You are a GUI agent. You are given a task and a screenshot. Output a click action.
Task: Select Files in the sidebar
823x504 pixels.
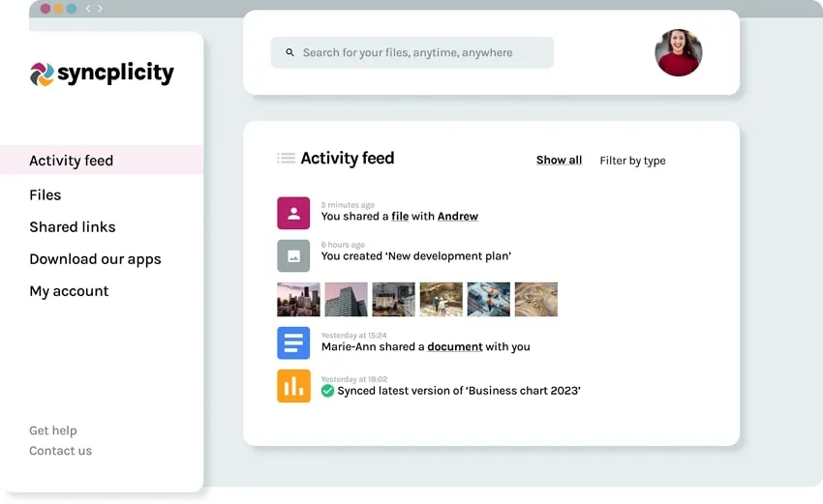46,194
